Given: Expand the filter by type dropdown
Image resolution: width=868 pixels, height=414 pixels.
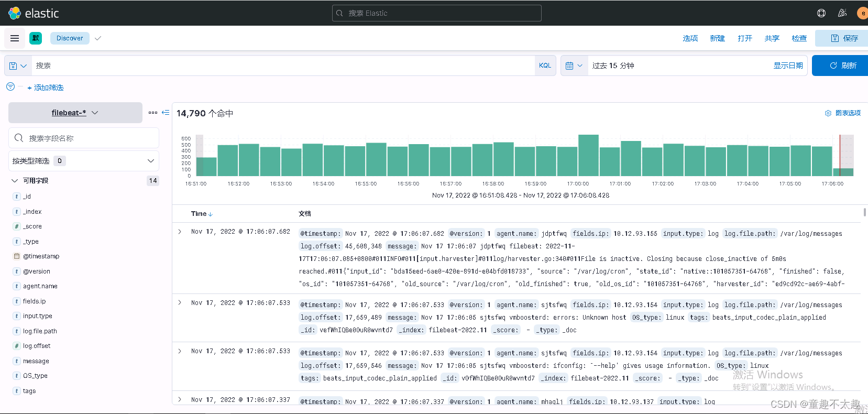Looking at the screenshot, I should point(84,161).
